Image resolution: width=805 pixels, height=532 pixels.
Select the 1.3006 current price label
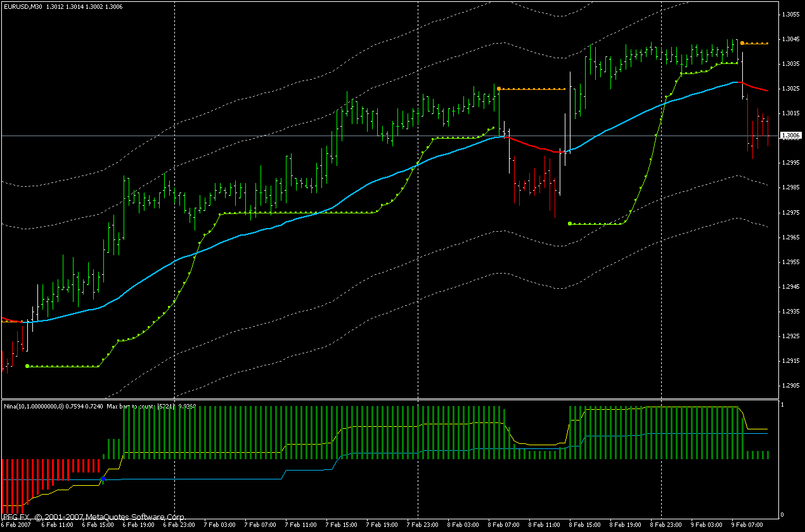point(790,136)
